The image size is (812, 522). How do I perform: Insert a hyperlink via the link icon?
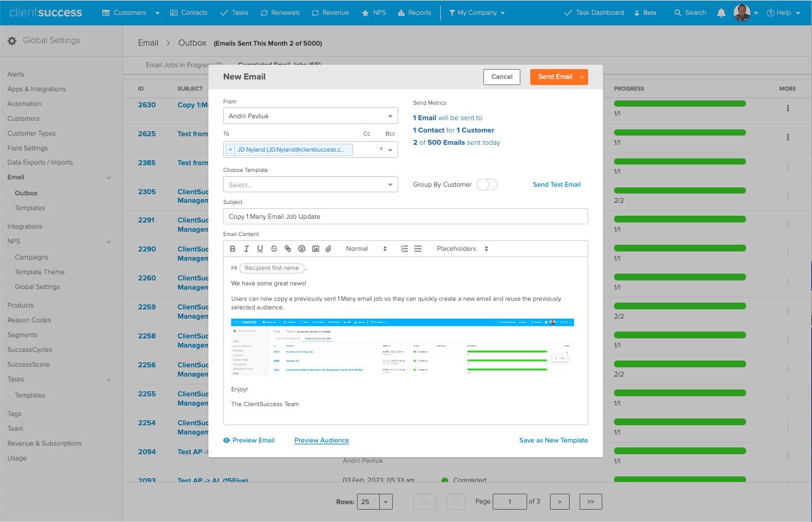pos(288,249)
